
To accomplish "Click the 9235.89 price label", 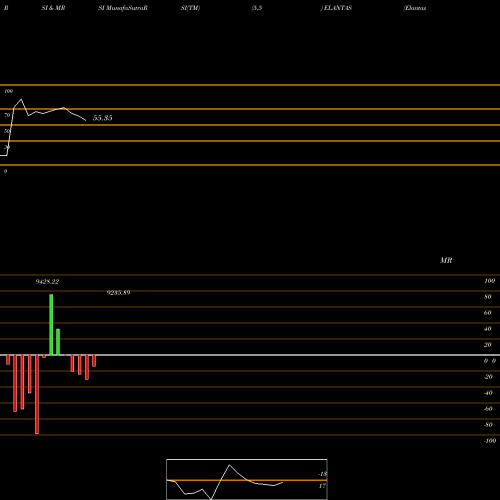I will (x=118, y=293).
